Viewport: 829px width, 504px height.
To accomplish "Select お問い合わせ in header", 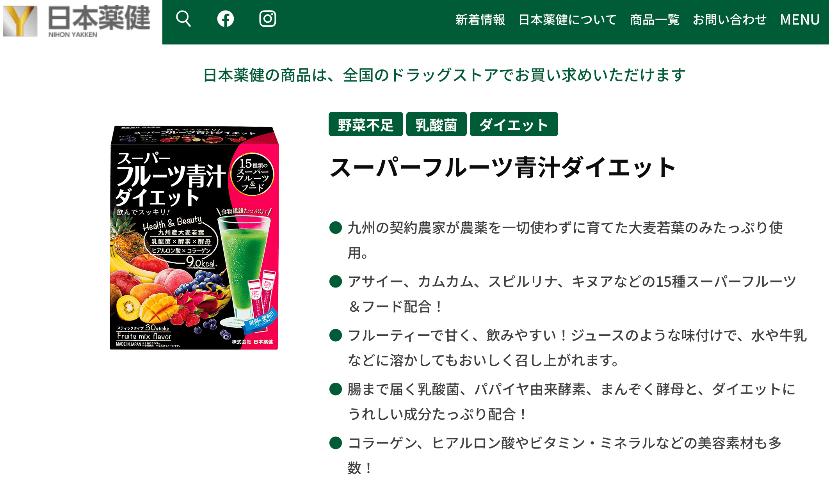I will click(729, 20).
